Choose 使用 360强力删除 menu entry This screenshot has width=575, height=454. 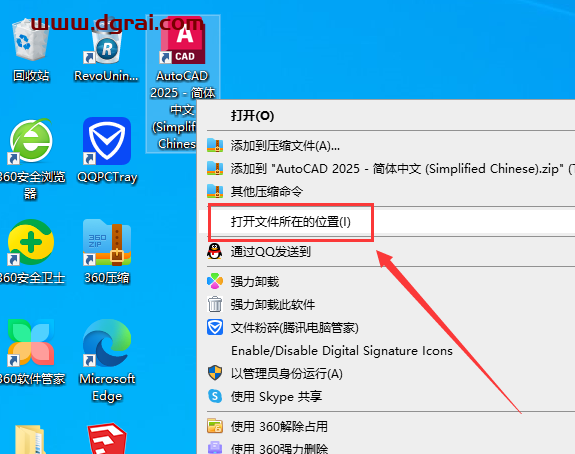pyautogui.click(x=387, y=447)
